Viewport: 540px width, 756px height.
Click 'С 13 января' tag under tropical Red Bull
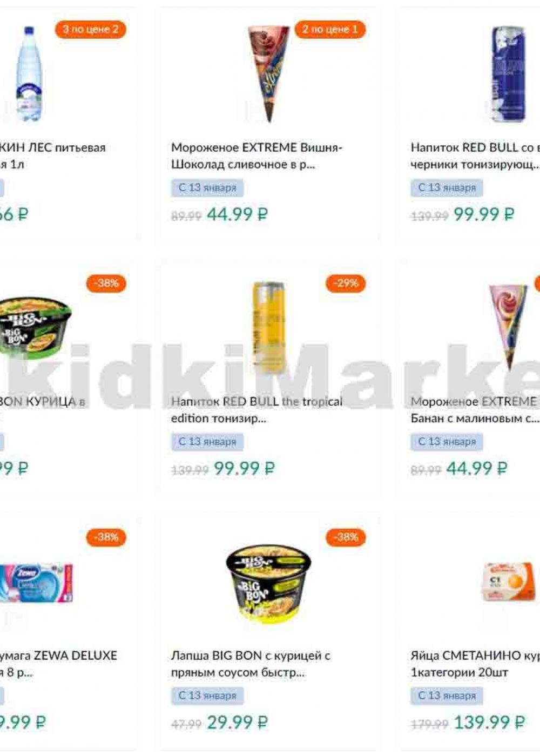tap(207, 442)
